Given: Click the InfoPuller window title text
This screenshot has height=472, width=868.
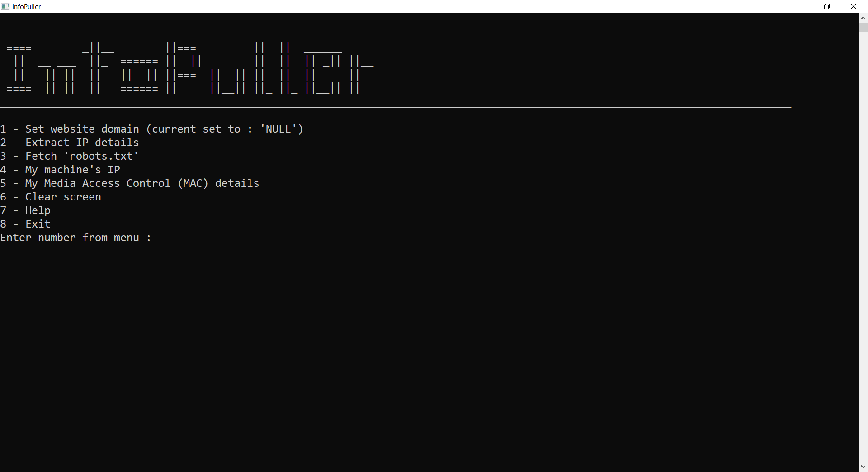Looking at the screenshot, I should pos(26,6).
